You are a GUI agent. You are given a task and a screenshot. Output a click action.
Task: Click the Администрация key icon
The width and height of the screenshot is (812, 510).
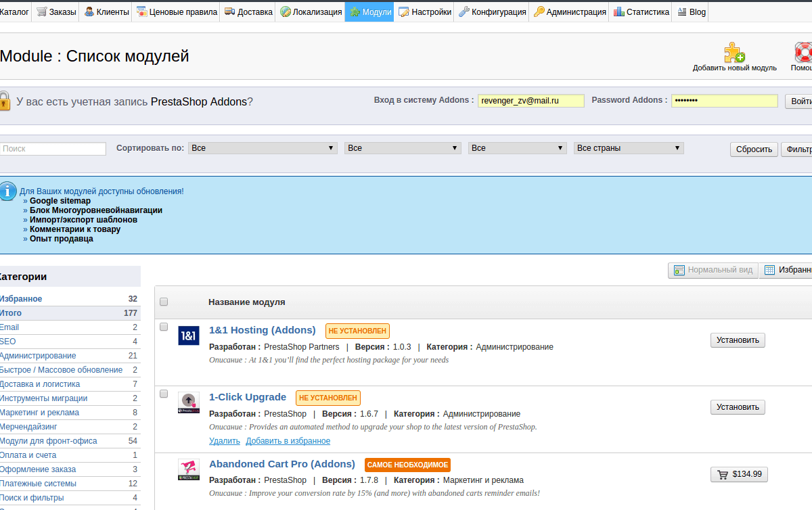pos(539,11)
